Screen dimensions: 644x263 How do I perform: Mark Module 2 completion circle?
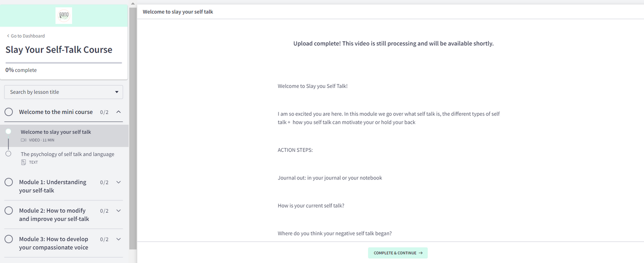click(8, 211)
